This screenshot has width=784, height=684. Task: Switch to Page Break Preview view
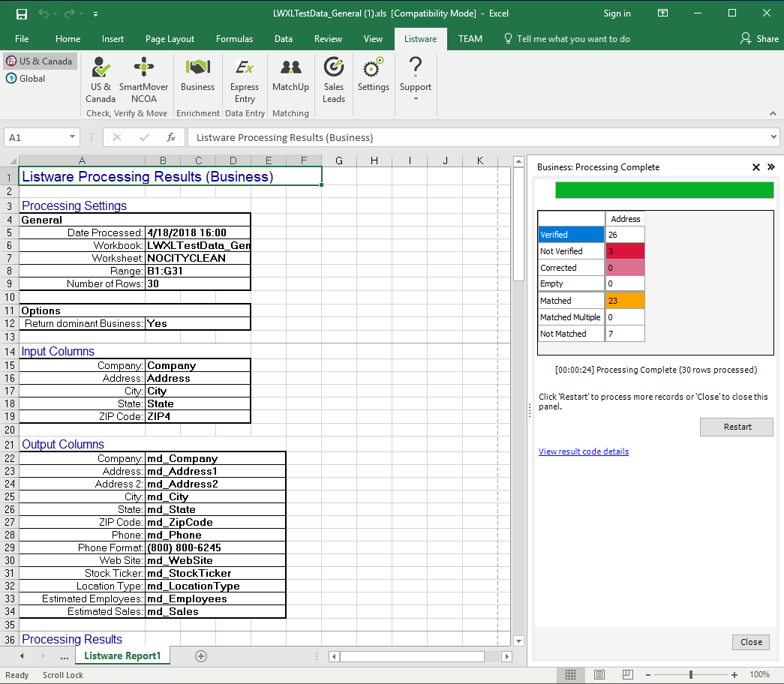[628, 675]
